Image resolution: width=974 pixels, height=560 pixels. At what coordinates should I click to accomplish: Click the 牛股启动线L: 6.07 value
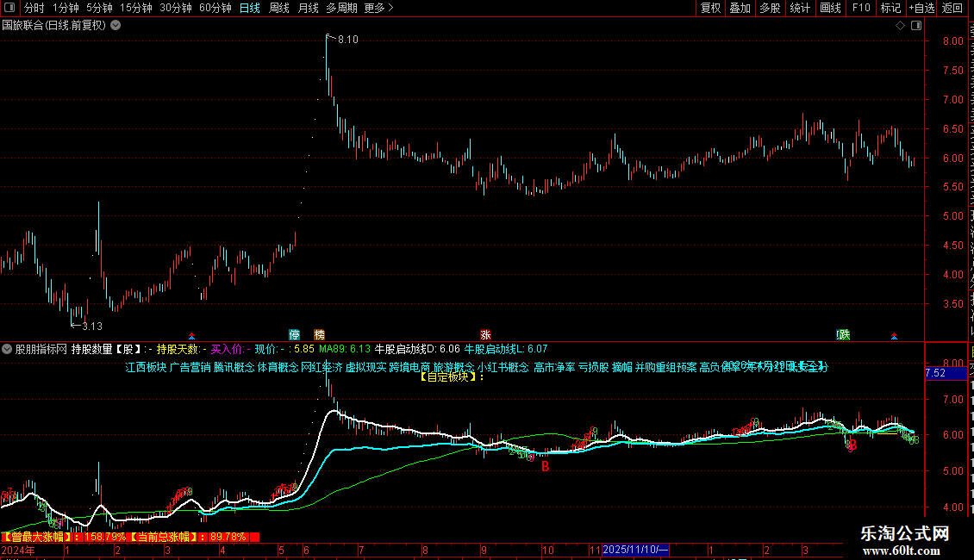(x=506, y=350)
